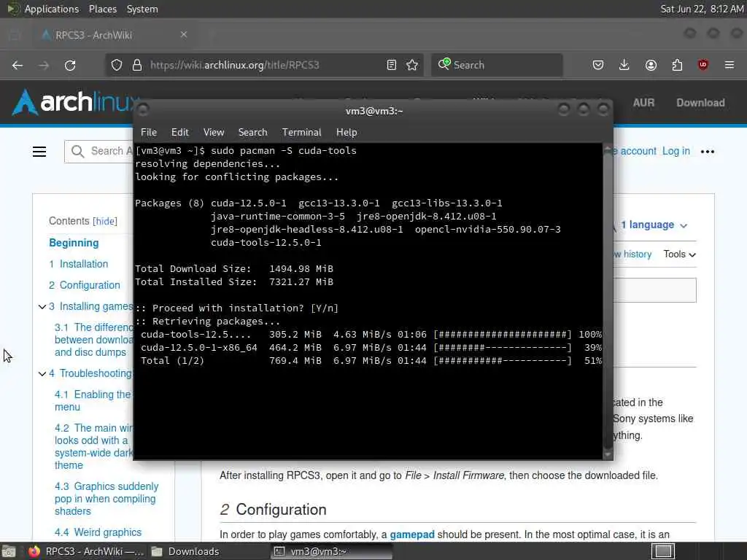Close the RPCS3 - ArchWiki tab
The image size is (747, 560).
click(x=184, y=34)
